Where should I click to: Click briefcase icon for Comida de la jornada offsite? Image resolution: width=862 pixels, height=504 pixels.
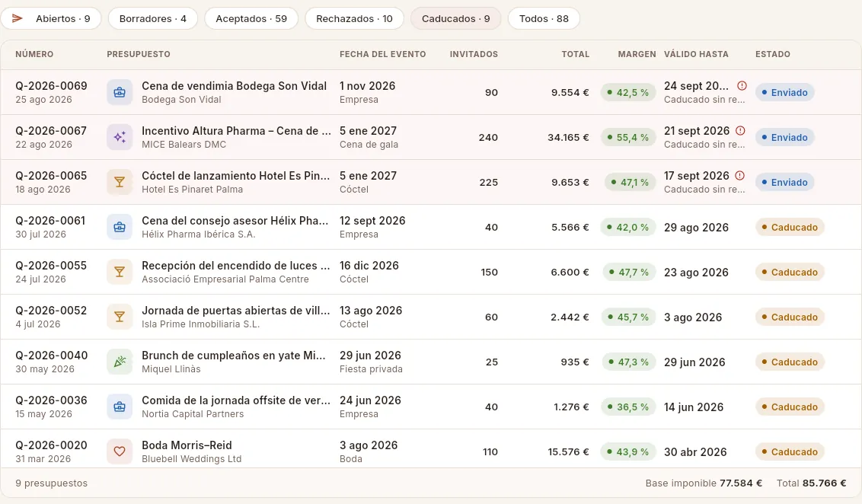point(120,407)
